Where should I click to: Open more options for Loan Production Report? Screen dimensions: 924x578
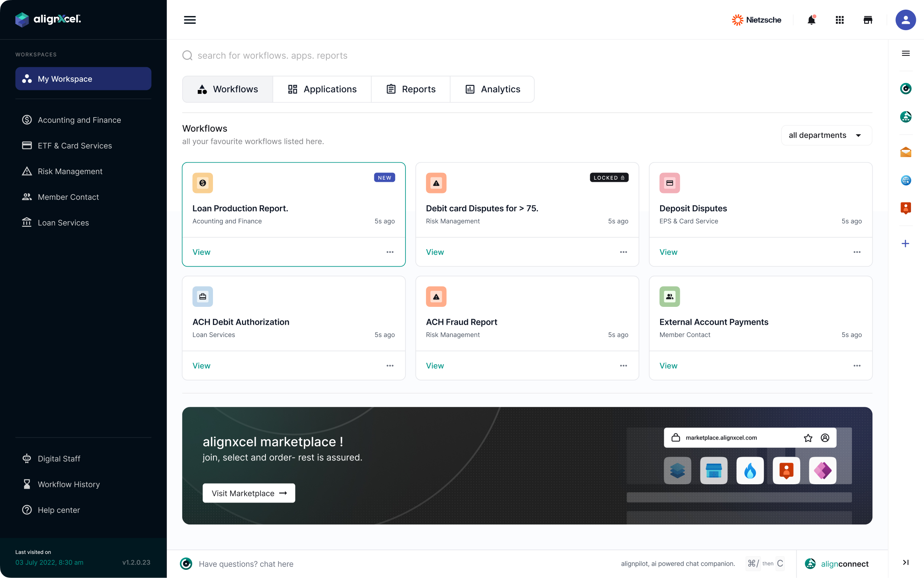tap(390, 252)
